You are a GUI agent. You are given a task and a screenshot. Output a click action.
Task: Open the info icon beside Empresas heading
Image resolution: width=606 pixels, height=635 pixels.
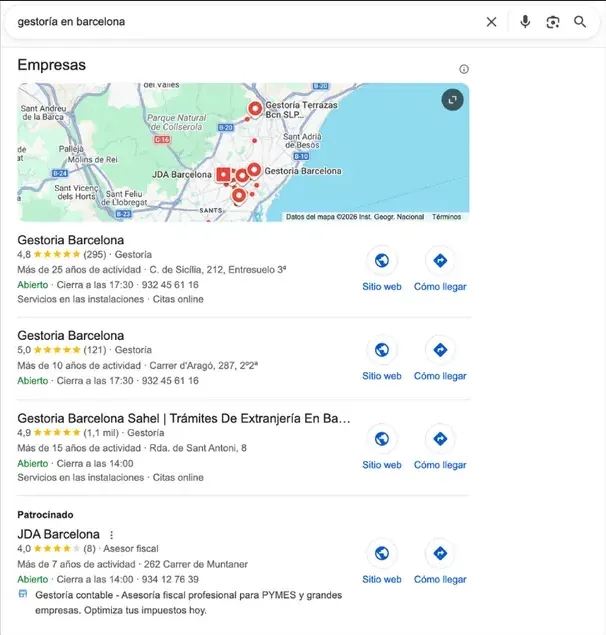click(464, 69)
